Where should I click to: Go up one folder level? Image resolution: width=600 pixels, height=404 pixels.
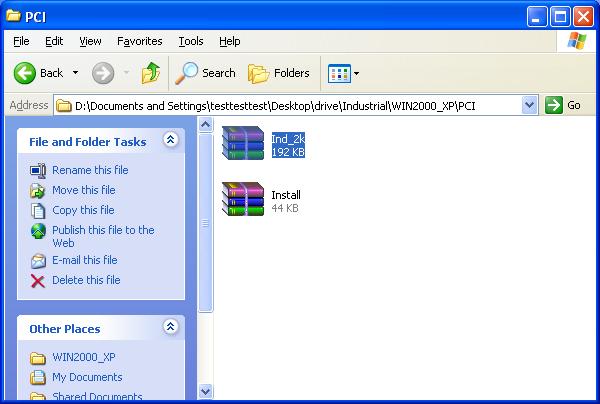click(x=151, y=73)
